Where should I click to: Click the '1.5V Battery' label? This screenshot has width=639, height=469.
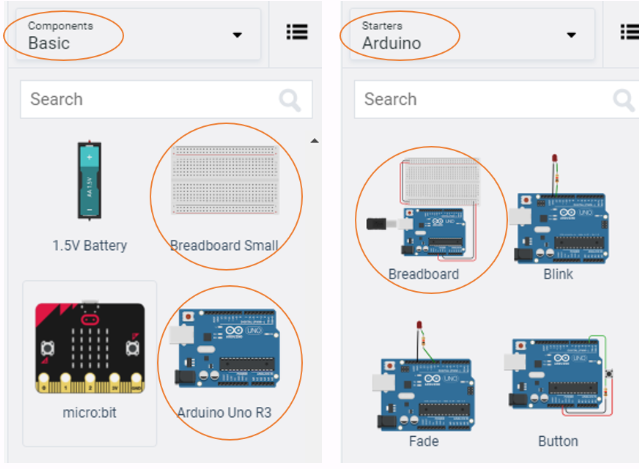point(90,245)
